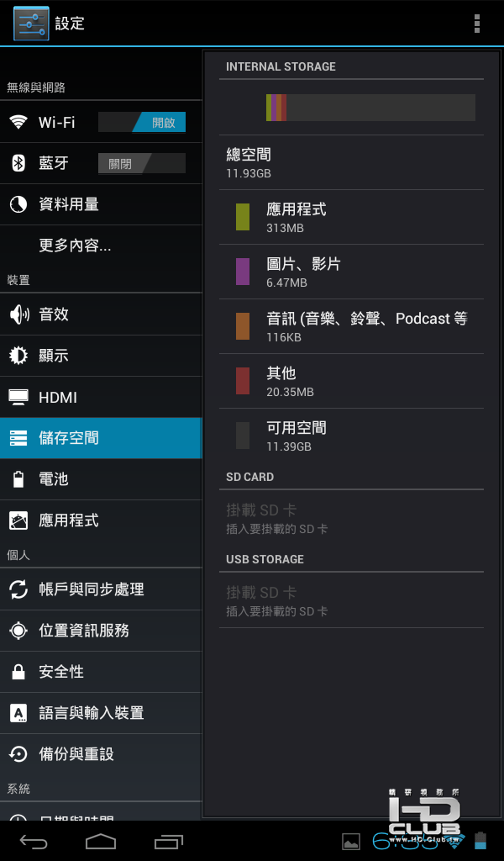The width and height of the screenshot is (504, 861).
Task: Open 備份與重設 backup and reset item
Action: (x=101, y=754)
